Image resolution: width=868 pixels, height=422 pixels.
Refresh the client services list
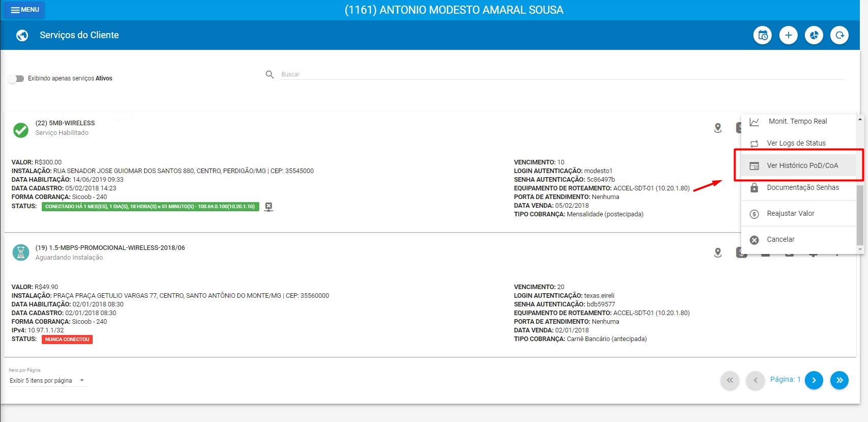(839, 35)
